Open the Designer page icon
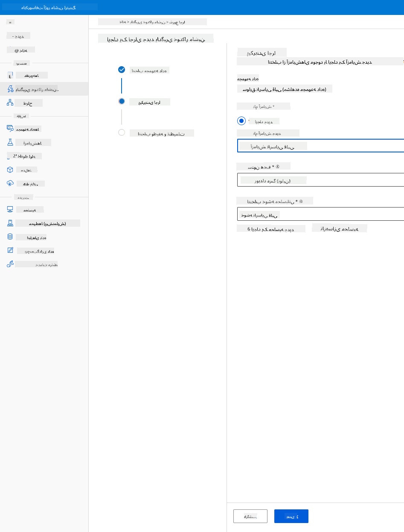Screen dimensions: 404x532 click(11, 102)
